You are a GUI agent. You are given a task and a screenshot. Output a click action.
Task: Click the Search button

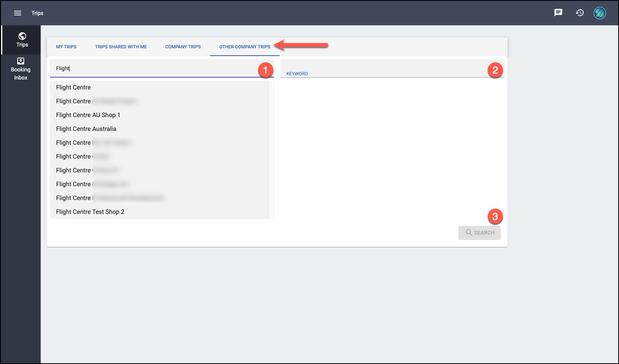click(480, 233)
